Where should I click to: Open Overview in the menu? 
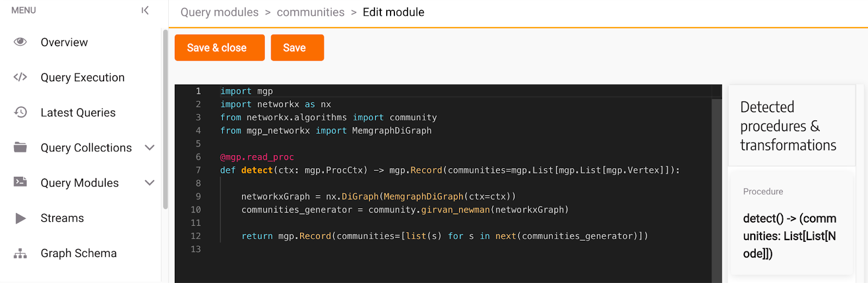(x=64, y=42)
